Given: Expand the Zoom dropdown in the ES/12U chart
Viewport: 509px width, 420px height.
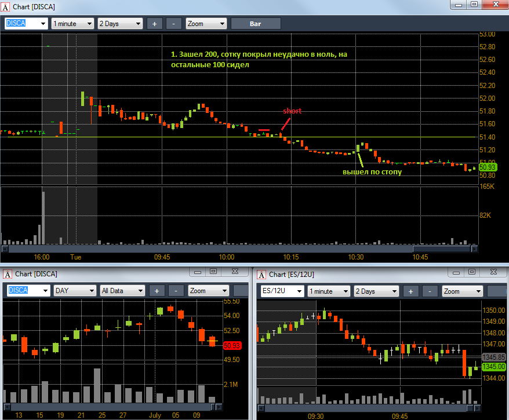Looking at the screenshot, I should 462,291.
